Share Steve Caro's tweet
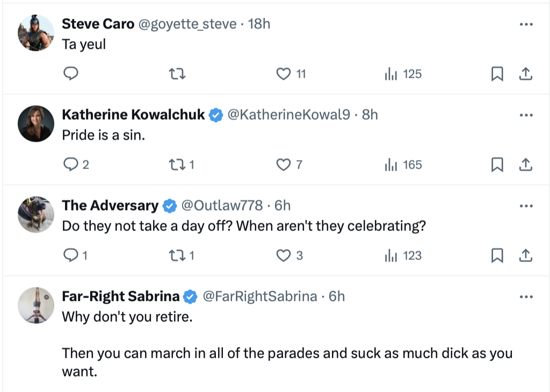Viewport: 550px width, 392px height. [x=526, y=74]
